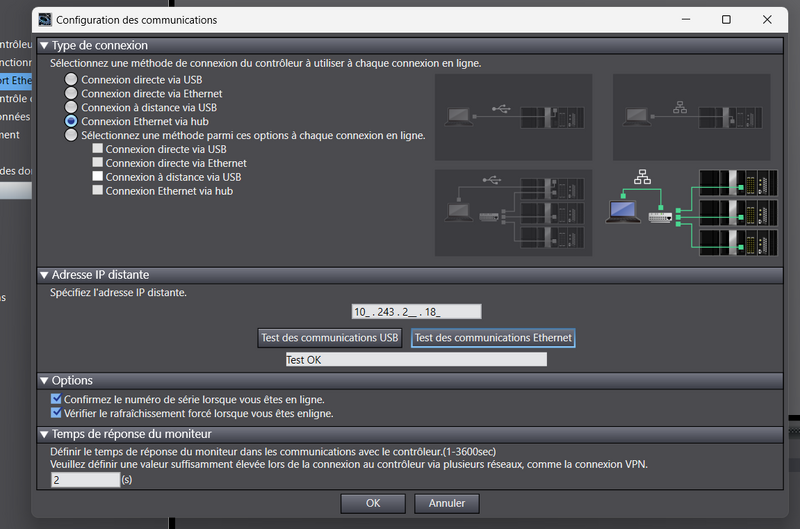Viewport: 800px width, 529px height.
Task: Collapse 'Temps de réponse du moniteur' section
Action: pos(44,434)
